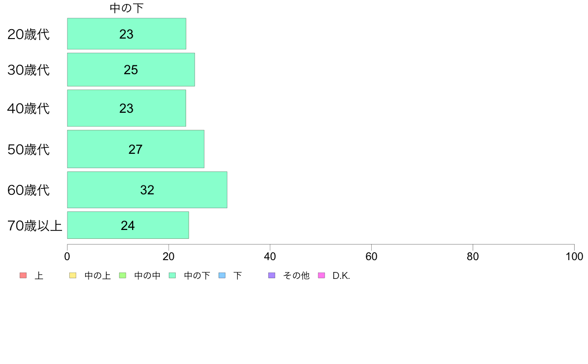Select the 20歳代 bar showing 23
Screen dimensions: 588x364
[126, 34]
